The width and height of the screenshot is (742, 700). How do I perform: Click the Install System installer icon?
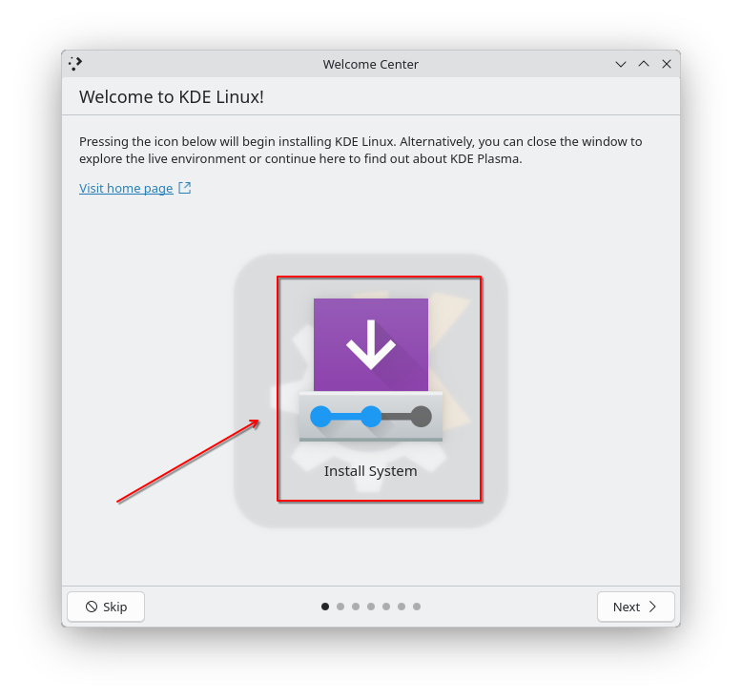[x=371, y=370]
